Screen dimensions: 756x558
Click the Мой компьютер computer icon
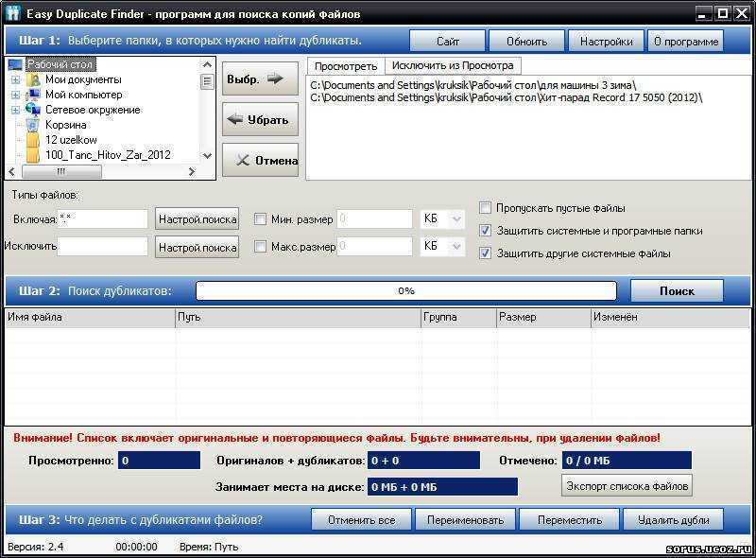tap(33, 95)
